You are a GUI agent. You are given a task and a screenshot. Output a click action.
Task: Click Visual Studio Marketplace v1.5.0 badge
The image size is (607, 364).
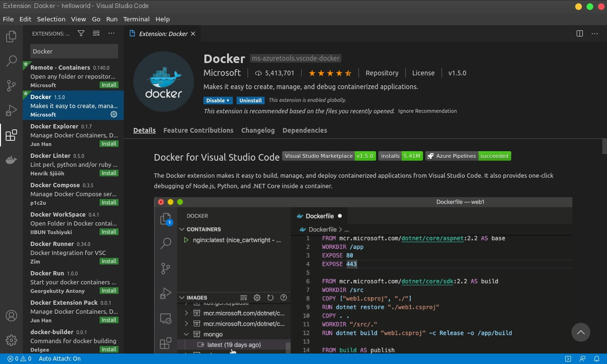tap(329, 156)
